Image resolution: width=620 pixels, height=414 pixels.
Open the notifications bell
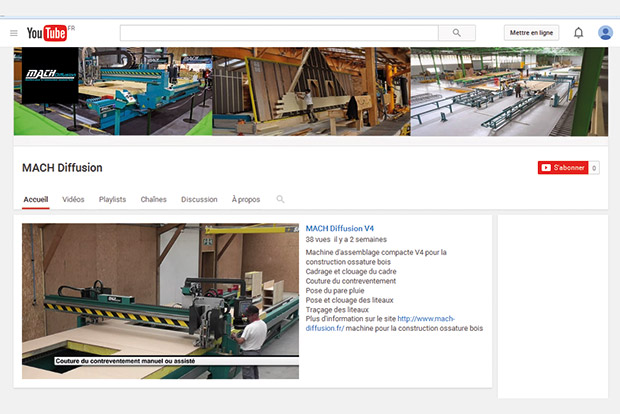[x=578, y=33]
